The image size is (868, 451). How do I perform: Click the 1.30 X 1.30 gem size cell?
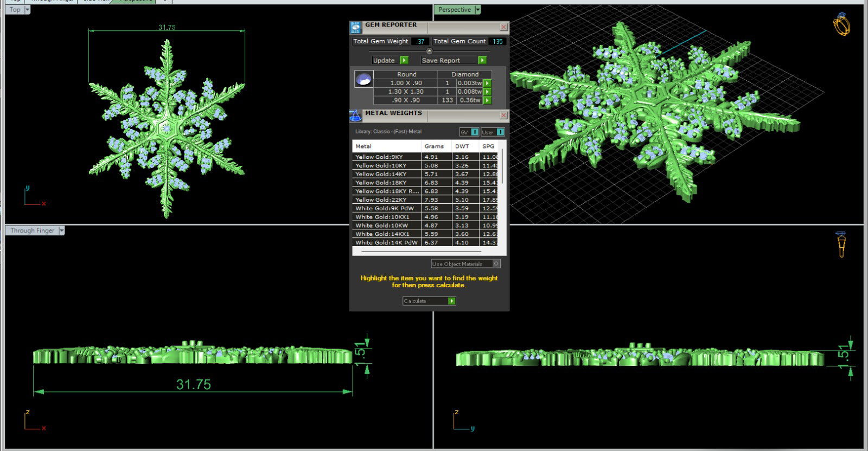(x=406, y=92)
